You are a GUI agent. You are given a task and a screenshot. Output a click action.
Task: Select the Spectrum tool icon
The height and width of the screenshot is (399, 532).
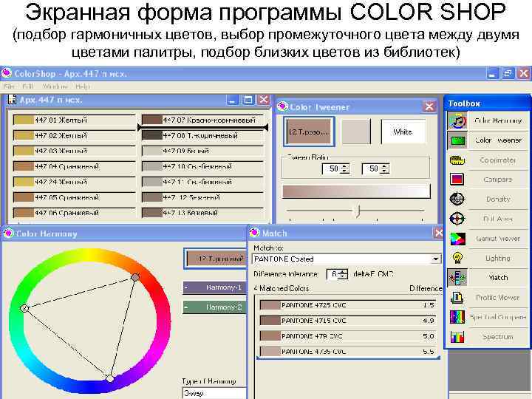[x=457, y=337]
